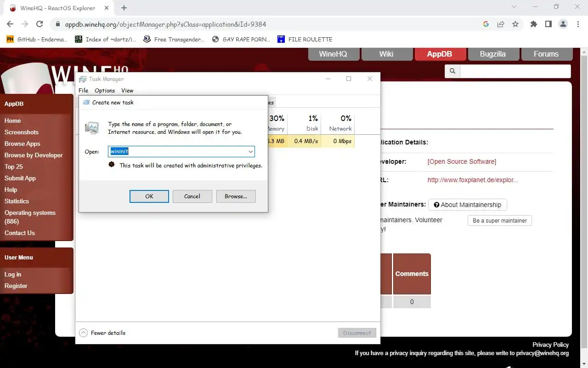Click the Comments column header
588x368 pixels.
pos(412,274)
